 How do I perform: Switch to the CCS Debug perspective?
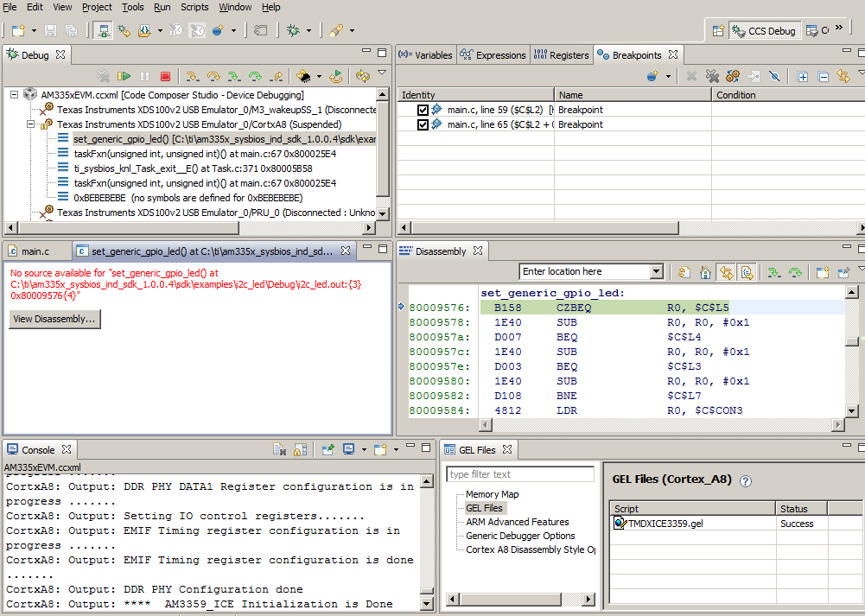coord(764,30)
